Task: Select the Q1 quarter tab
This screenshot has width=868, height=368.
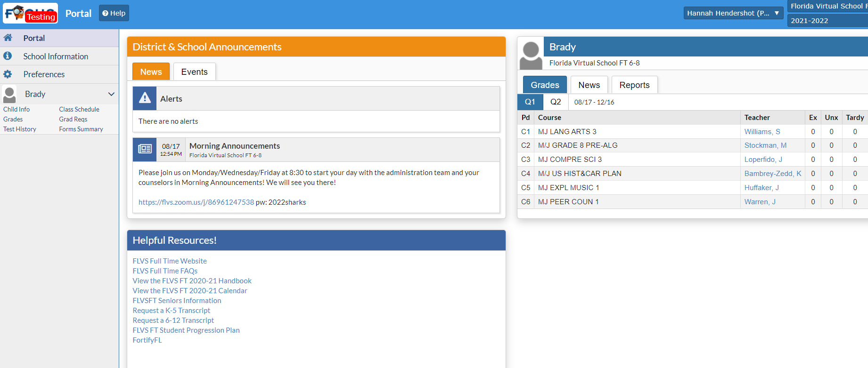Action: coord(530,102)
